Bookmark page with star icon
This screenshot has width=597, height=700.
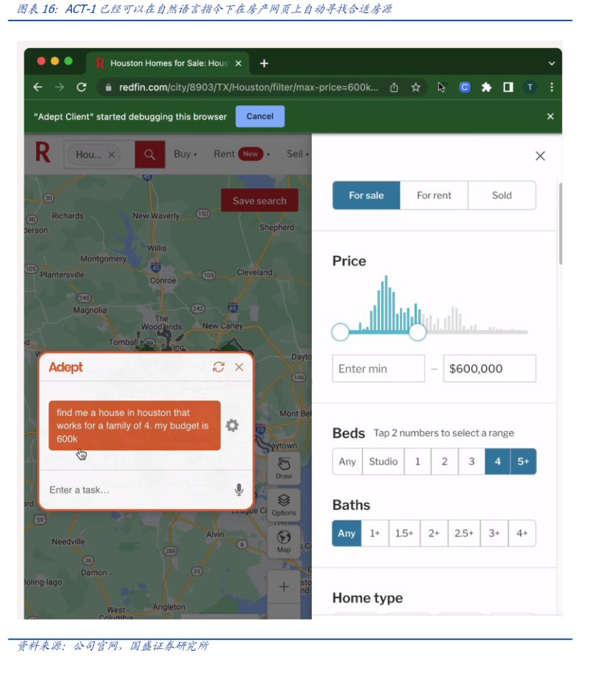click(416, 87)
